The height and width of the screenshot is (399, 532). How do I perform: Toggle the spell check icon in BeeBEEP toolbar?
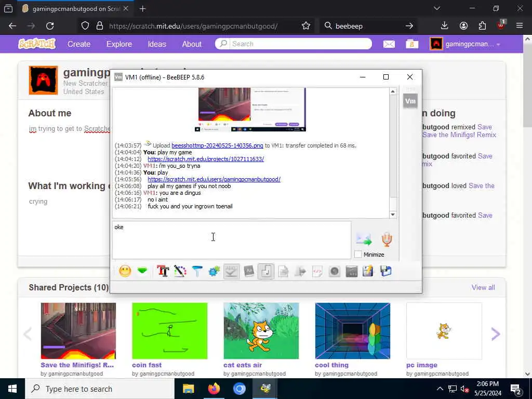pyautogui.click(x=231, y=271)
